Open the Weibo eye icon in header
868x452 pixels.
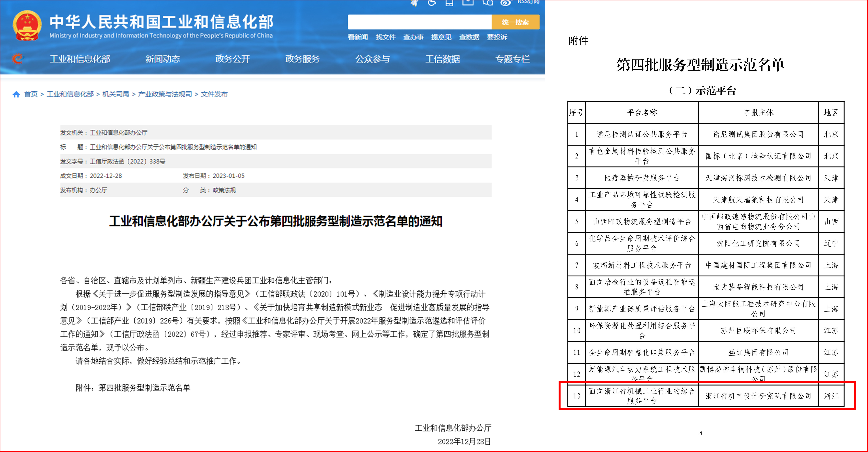click(506, 3)
